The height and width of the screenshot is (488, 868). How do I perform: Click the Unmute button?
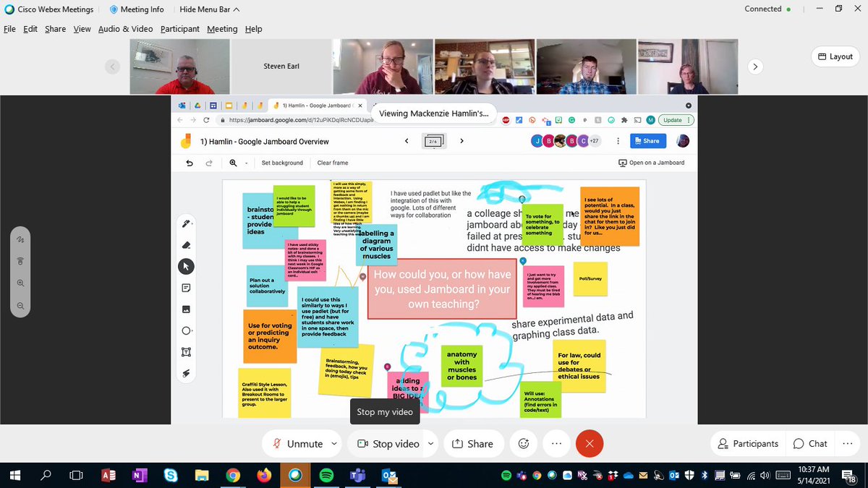coord(297,444)
